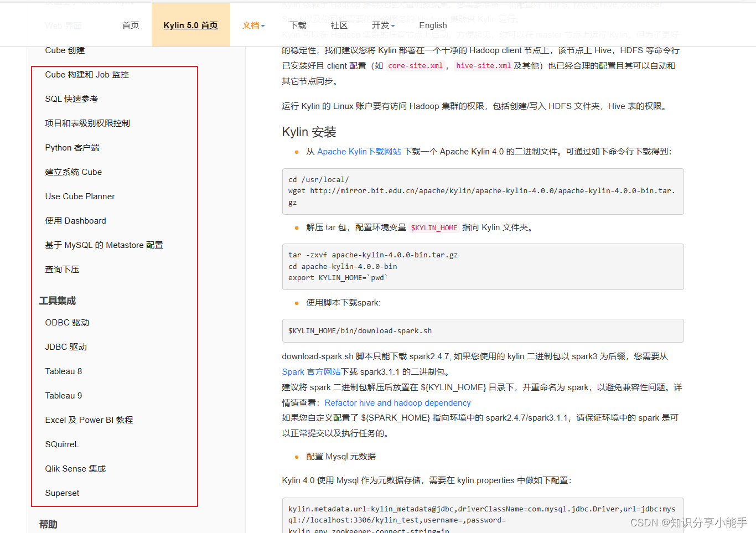
Task: Click the 配置 Mysql 元数据 bullet text
Action: point(341,457)
